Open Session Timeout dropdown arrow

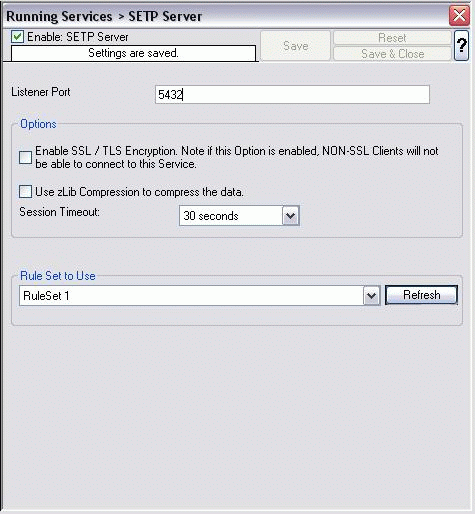[x=291, y=216]
